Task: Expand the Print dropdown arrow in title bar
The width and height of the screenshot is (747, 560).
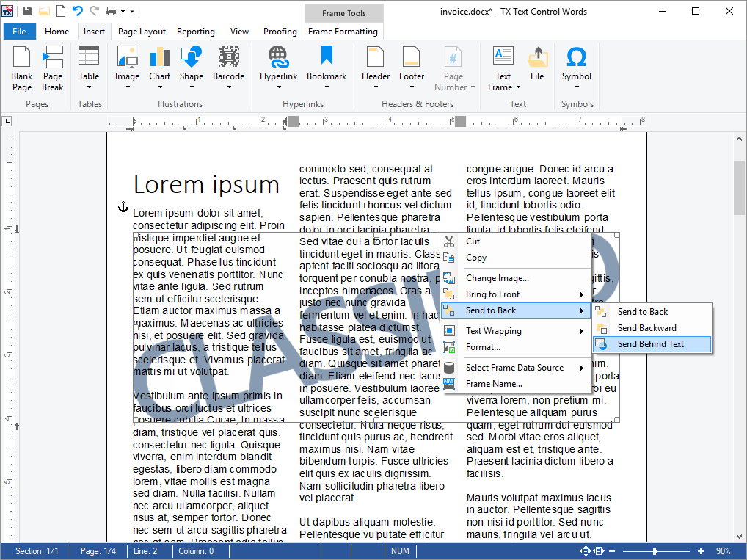Action: pos(122,12)
